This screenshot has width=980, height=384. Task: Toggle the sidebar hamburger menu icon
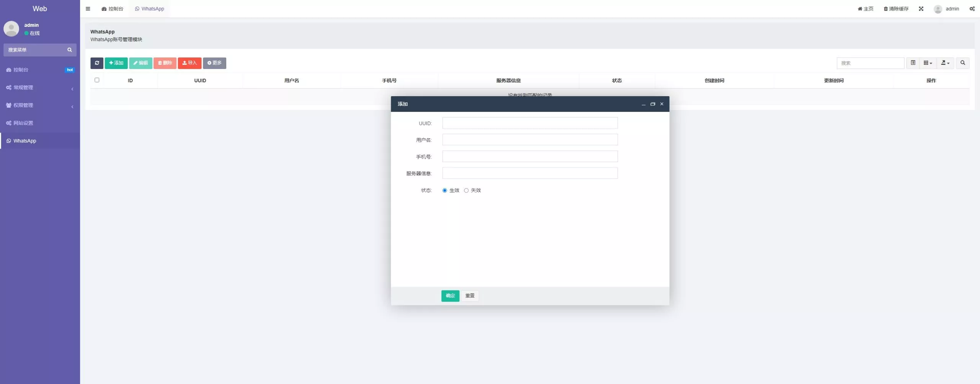click(88, 9)
